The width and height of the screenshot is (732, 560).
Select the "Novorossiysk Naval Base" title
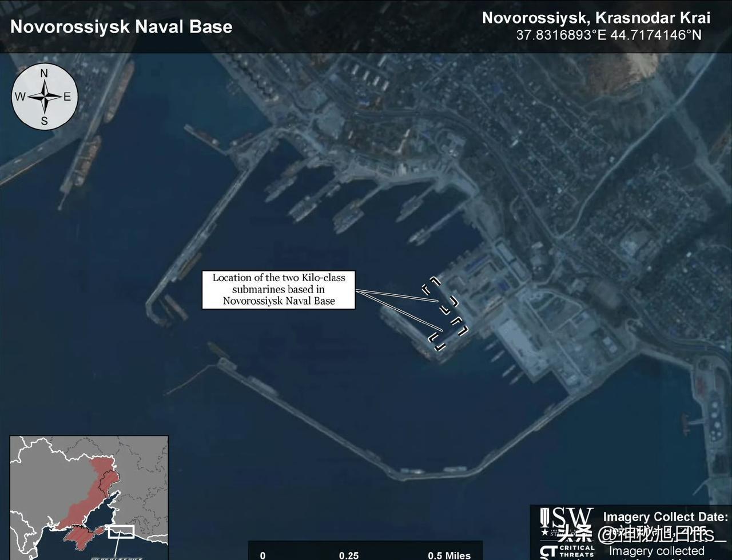(121, 27)
